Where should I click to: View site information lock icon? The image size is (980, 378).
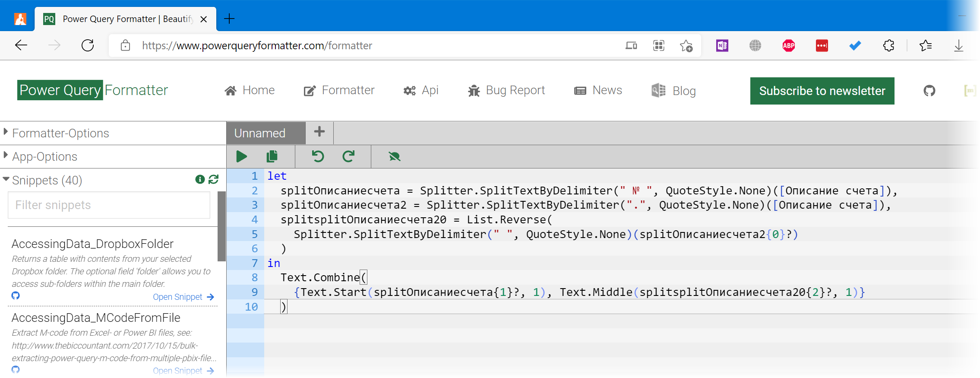coord(125,45)
